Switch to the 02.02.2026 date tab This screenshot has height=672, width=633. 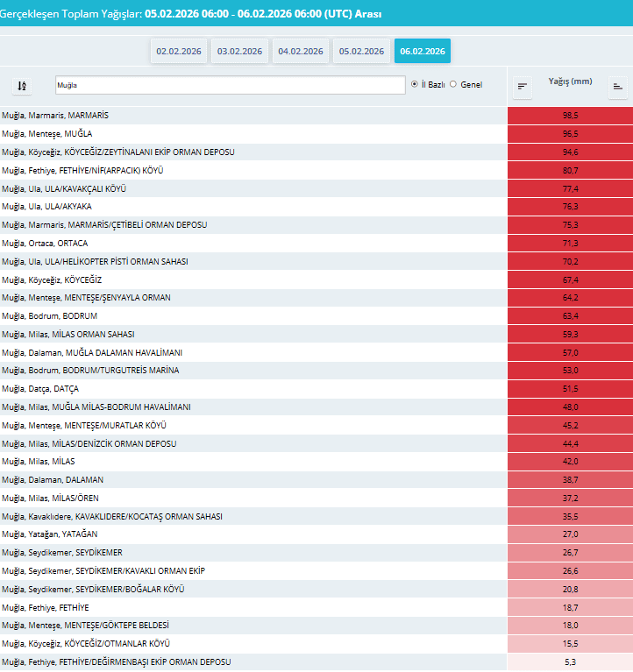pyautogui.click(x=179, y=52)
